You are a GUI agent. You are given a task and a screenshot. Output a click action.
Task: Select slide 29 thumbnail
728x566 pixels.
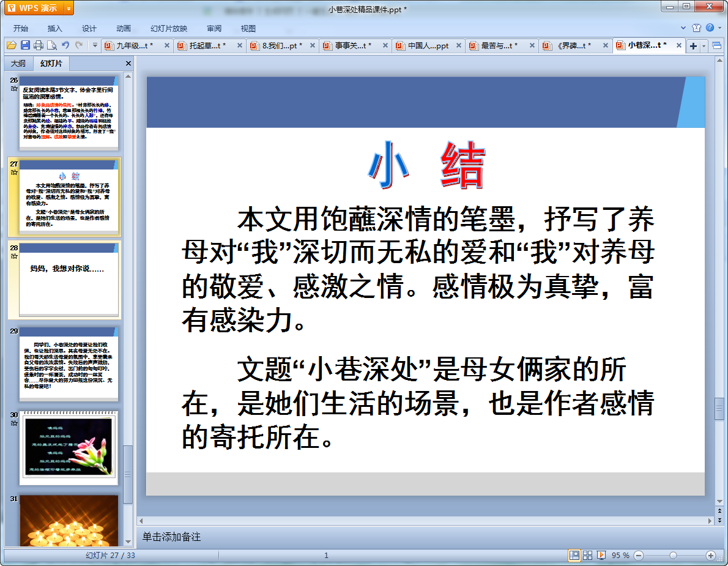point(69,364)
